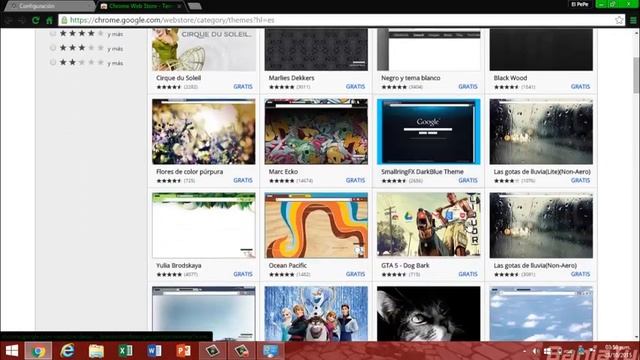Open the GTA 5 - Dog Bark thumbnail

[x=429, y=225]
